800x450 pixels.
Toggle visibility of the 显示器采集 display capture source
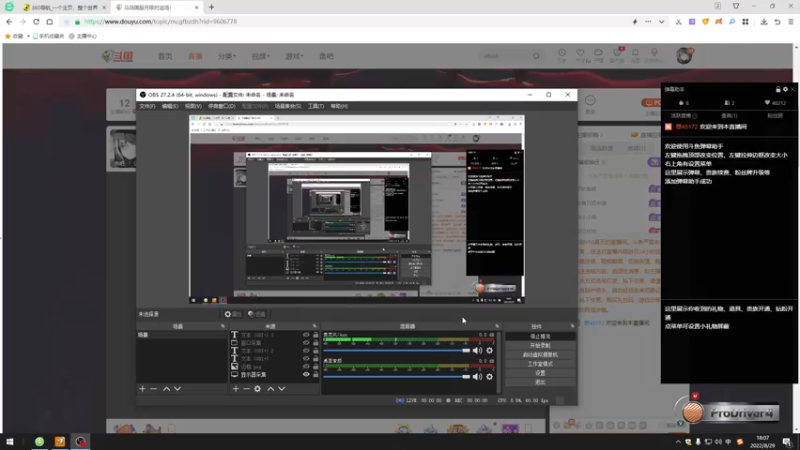pyautogui.click(x=306, y=374)
